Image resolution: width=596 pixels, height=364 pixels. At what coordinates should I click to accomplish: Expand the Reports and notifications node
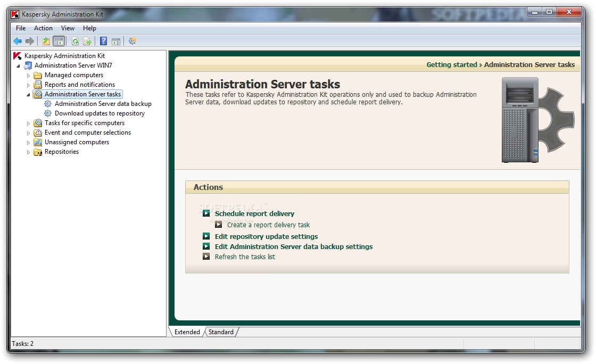tap(28, 85)
